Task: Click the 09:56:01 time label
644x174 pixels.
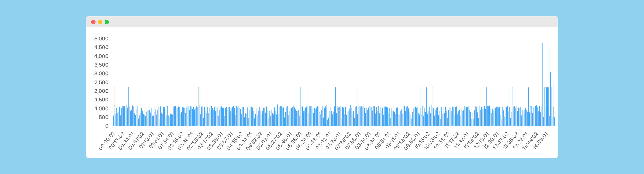Action: (x=411, y=141)
